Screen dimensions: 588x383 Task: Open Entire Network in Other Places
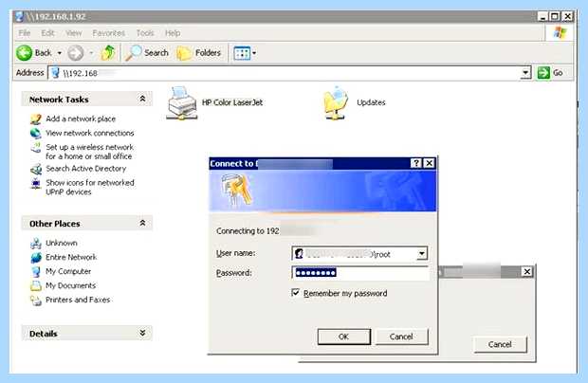[71, 257]
